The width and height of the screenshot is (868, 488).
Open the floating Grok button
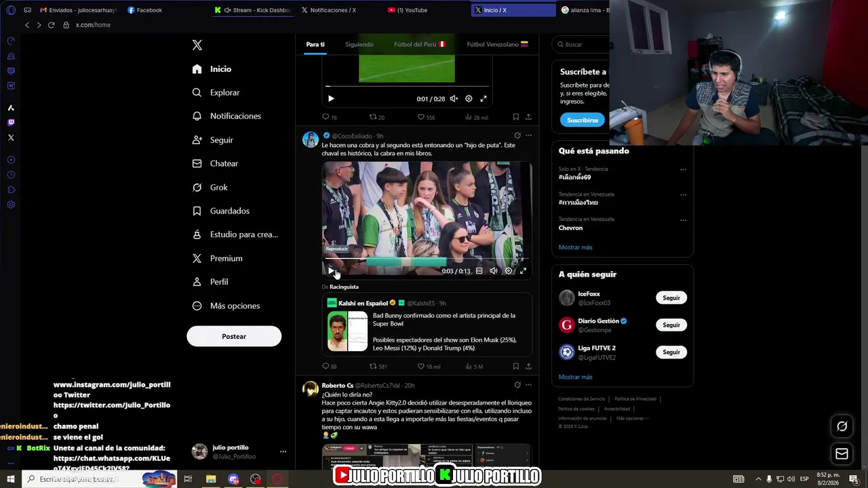(842, 426)
